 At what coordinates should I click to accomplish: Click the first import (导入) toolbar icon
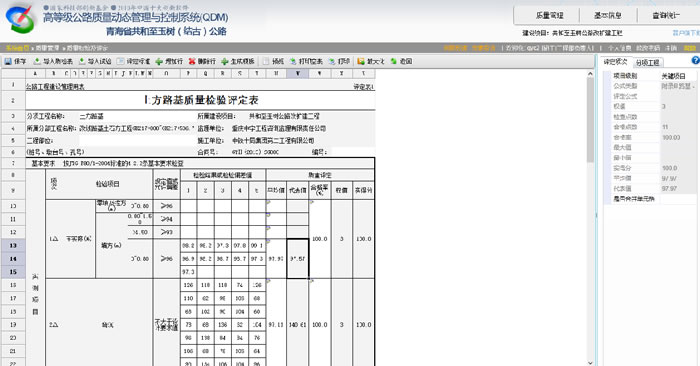[37, 61]
